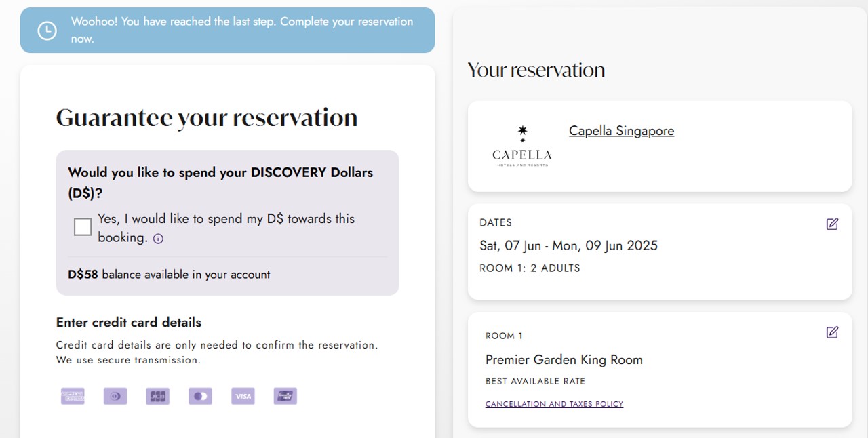Screen dimensions: 868x438
Task: Click the D$58 balance available text
Action: [x=170, y=275]
